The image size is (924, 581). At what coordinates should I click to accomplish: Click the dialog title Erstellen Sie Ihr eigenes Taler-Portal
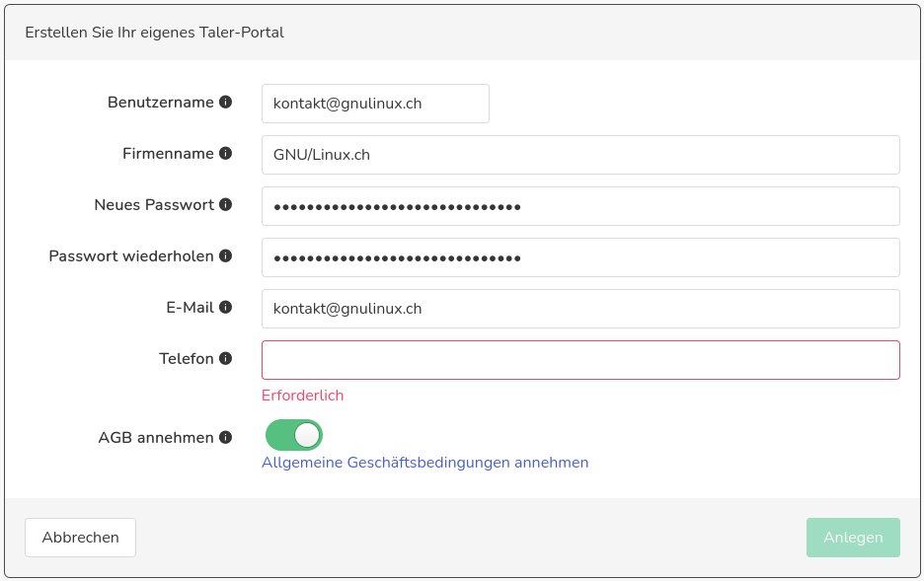(x=154, y=33)
